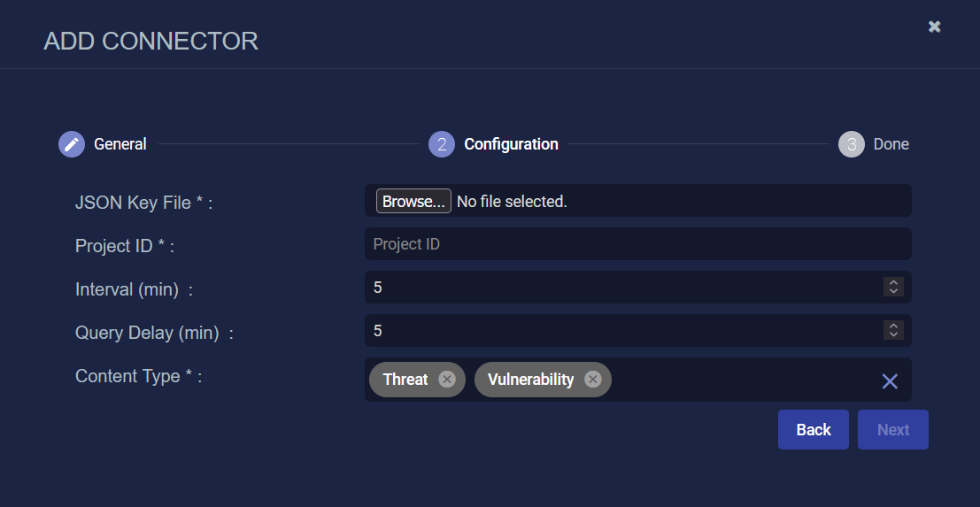Screen dimensions: 980x507
Task: Increase the Interval value with up arrow
Action: pyautogui.click(x=894, y=283)
